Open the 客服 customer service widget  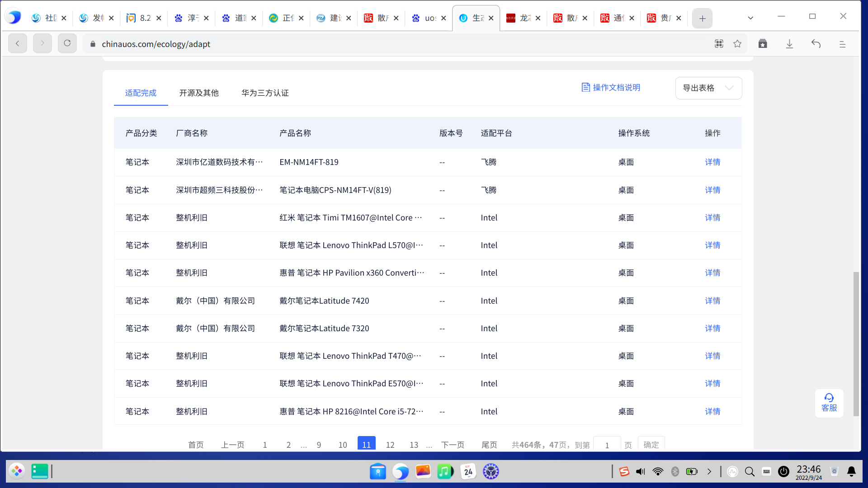(x=829, y=403)
